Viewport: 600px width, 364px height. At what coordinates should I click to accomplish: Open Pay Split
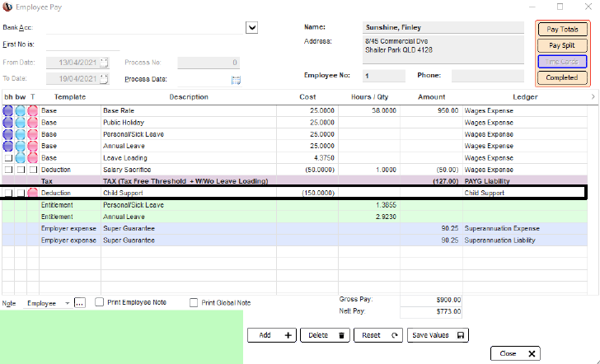pyautogui.click(x=562, y=45)
